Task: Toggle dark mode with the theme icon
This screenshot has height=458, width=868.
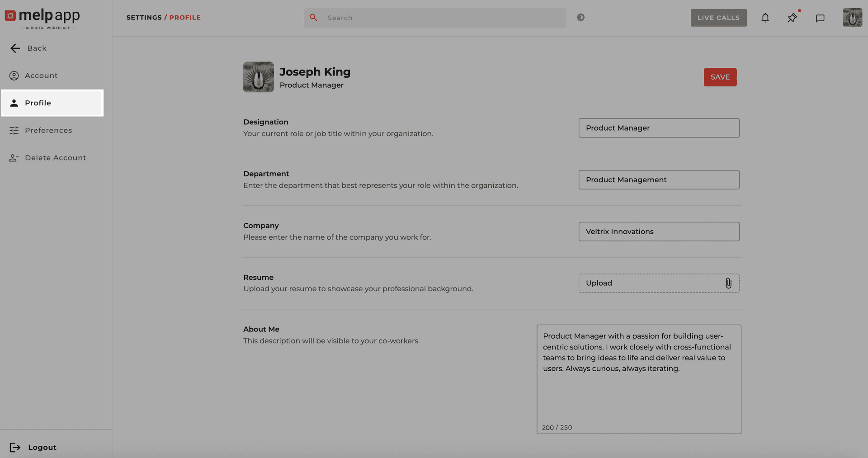Action: point(580,17)
